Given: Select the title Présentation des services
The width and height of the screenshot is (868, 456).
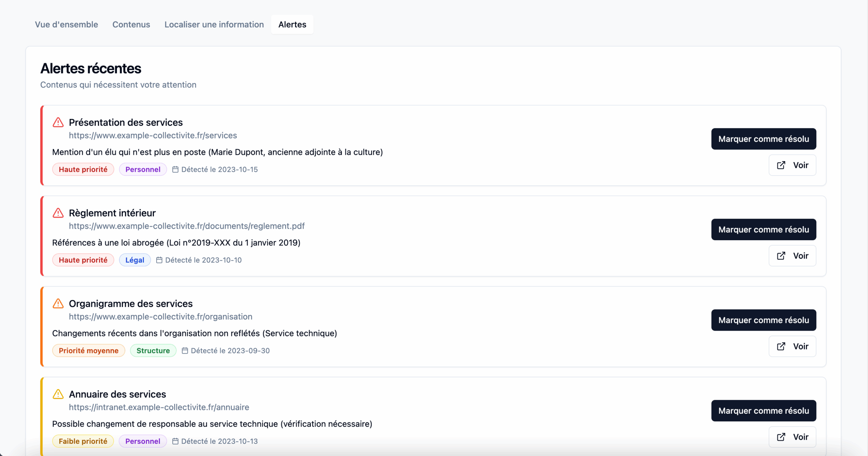Looking at the screenshot, I should click(x=126, y=122).
